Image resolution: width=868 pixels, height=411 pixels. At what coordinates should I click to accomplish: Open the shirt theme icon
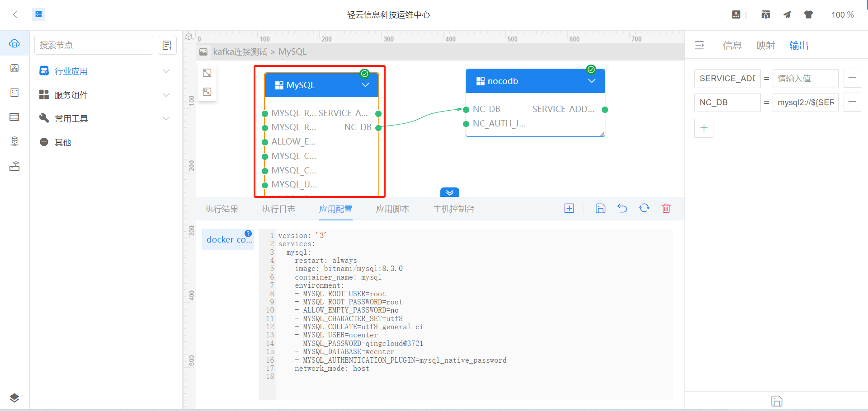click(808, 14)
